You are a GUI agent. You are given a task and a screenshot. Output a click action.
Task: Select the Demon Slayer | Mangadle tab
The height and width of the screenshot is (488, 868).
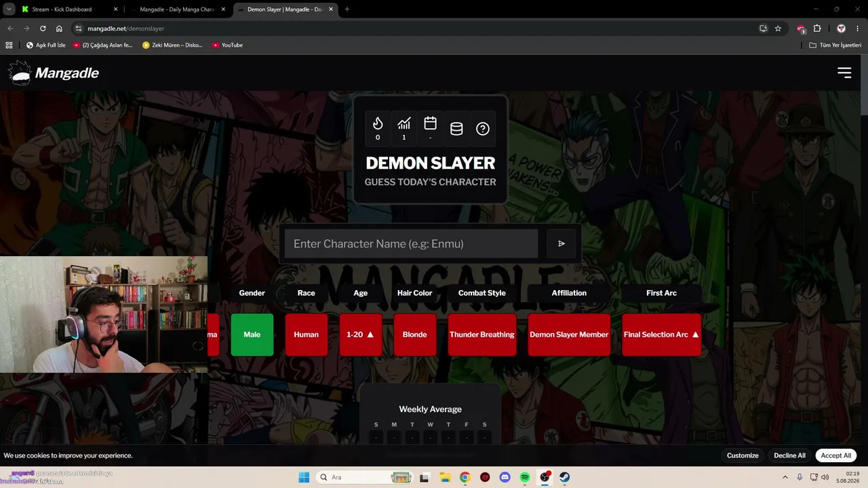coord(285,9)
